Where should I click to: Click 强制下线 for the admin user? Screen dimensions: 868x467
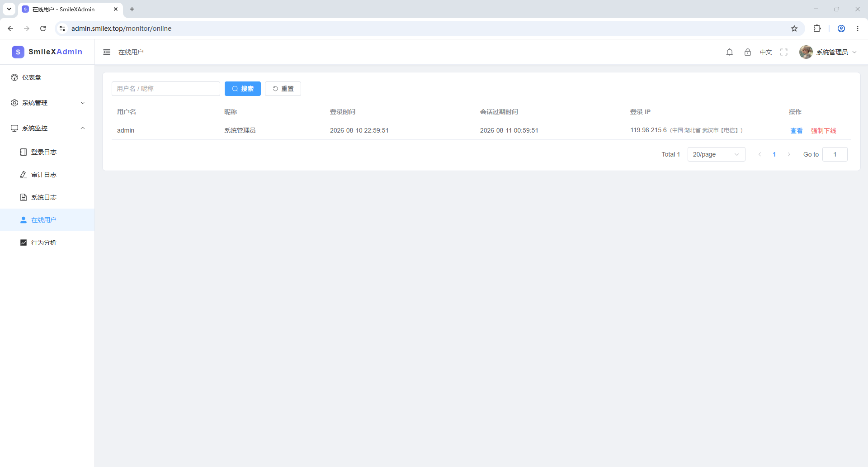pos(824,131)
